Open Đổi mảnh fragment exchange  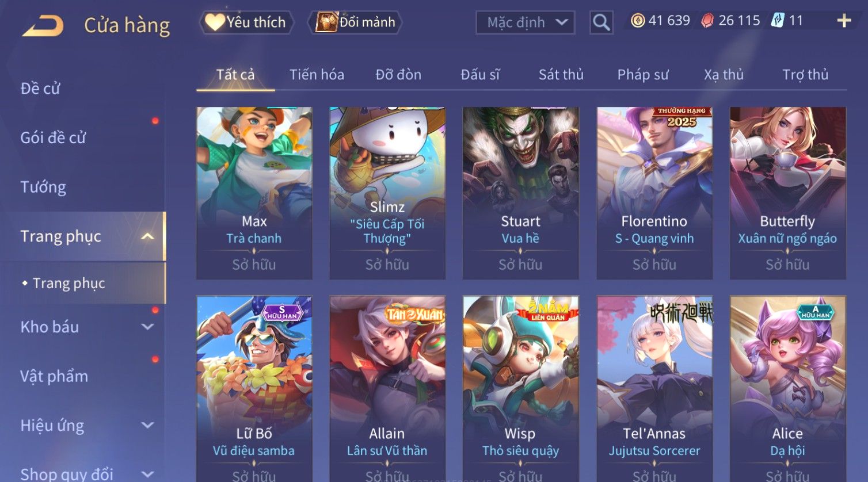pos(355,22)
